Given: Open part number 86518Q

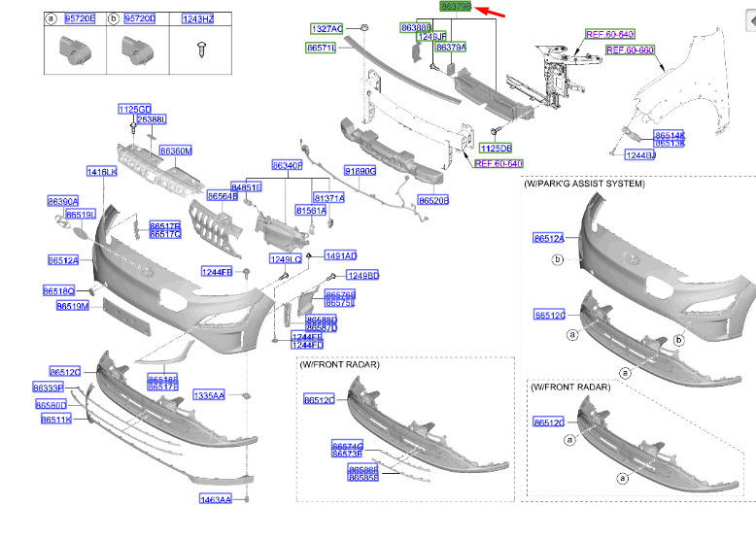Looking at the screenshot, I should tap(59, 291).
